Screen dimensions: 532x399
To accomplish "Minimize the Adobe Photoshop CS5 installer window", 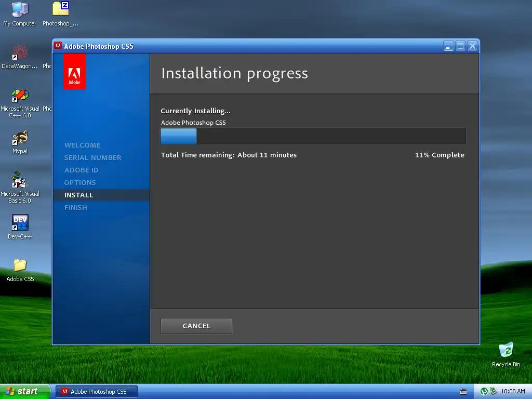I will 448,46.
